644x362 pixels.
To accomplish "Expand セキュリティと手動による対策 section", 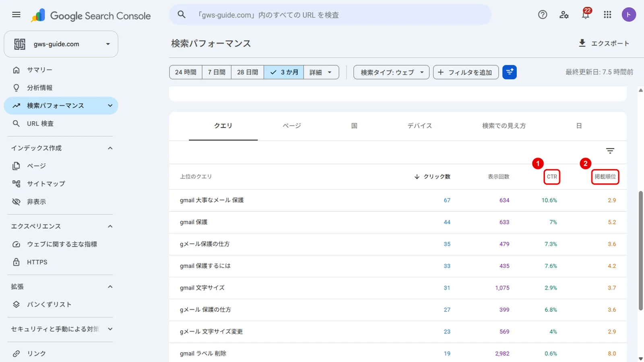I will [x=110, y=329].
